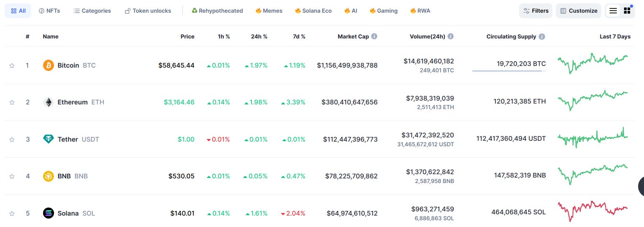The height and width of the screenshot is (227, 644).
Task: Click Bitcoin volume $14,619,460,182
Action: 429,61
